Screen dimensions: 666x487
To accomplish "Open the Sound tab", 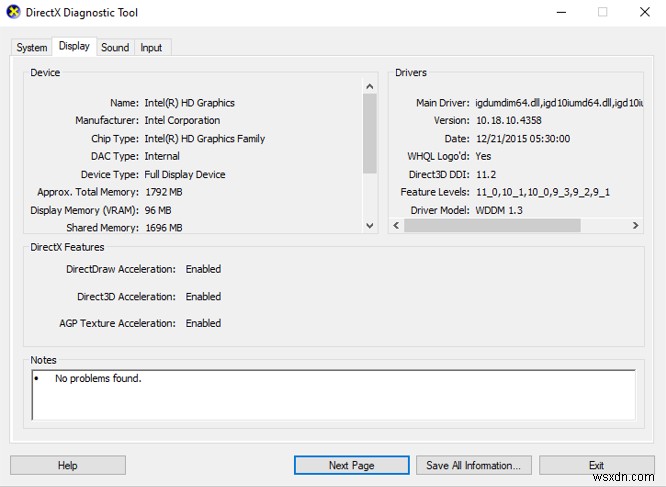I will 115,48.
